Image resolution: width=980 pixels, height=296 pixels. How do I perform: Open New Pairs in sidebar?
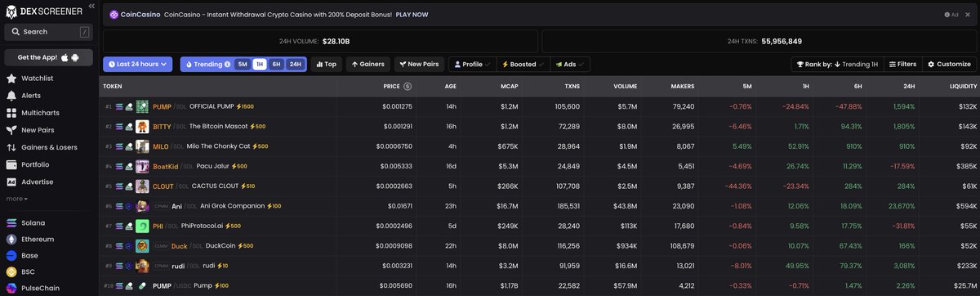31,130
